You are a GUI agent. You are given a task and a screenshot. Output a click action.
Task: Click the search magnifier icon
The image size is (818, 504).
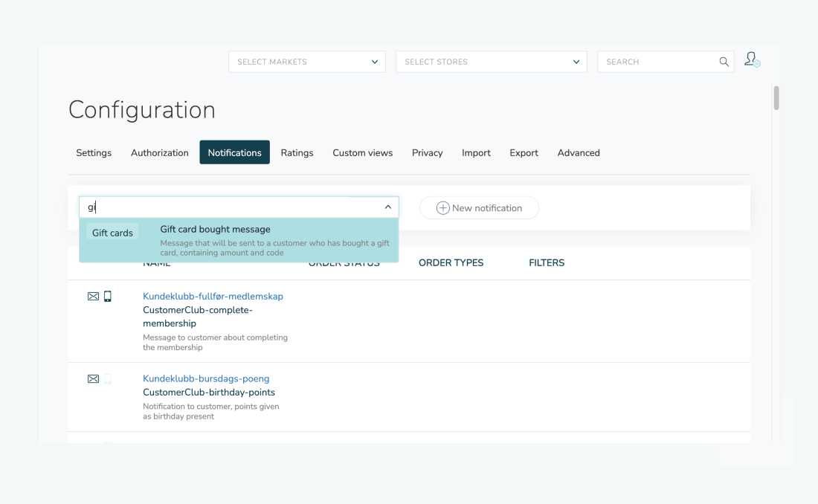(x=724, y=62)
